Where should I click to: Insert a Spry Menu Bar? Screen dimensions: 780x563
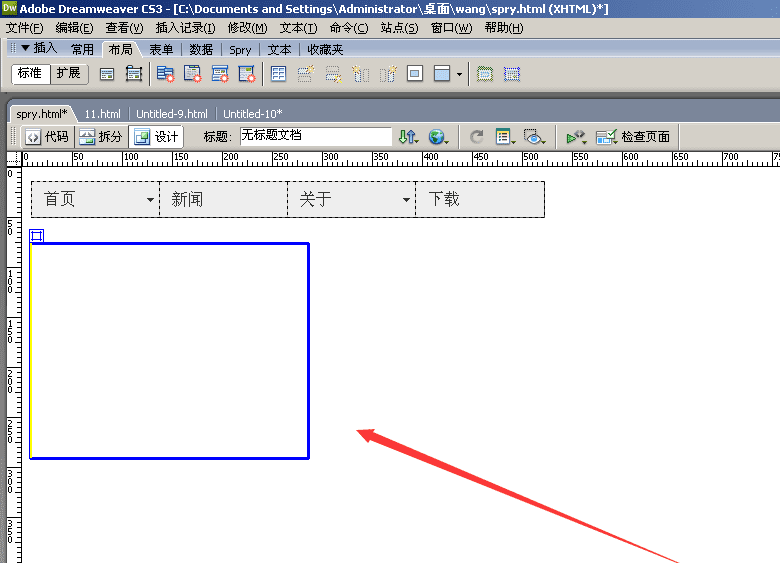pyautogui.click(x=165, y=75)
